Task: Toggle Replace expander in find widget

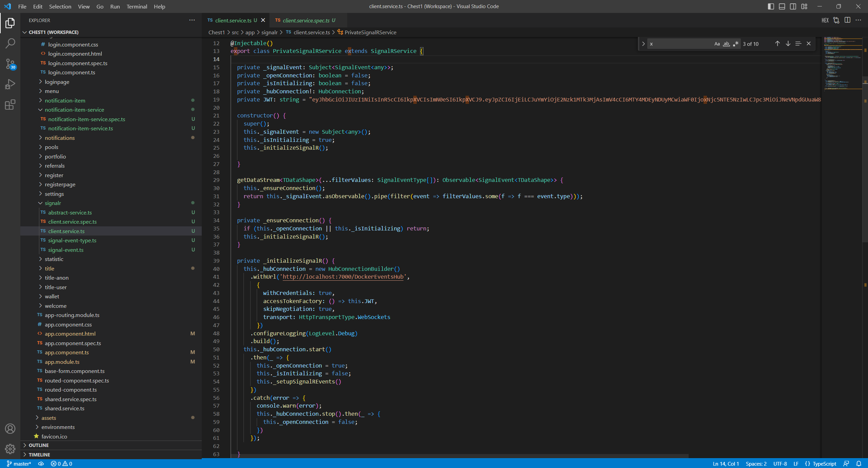Action: (643, 44)
